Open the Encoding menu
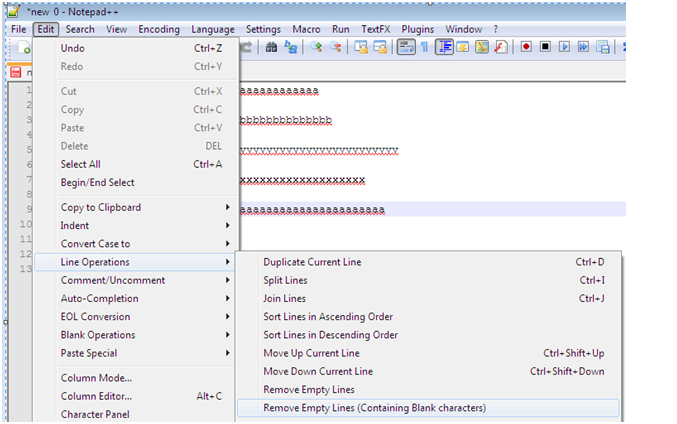Screen dimensions: 677x424 159,29
